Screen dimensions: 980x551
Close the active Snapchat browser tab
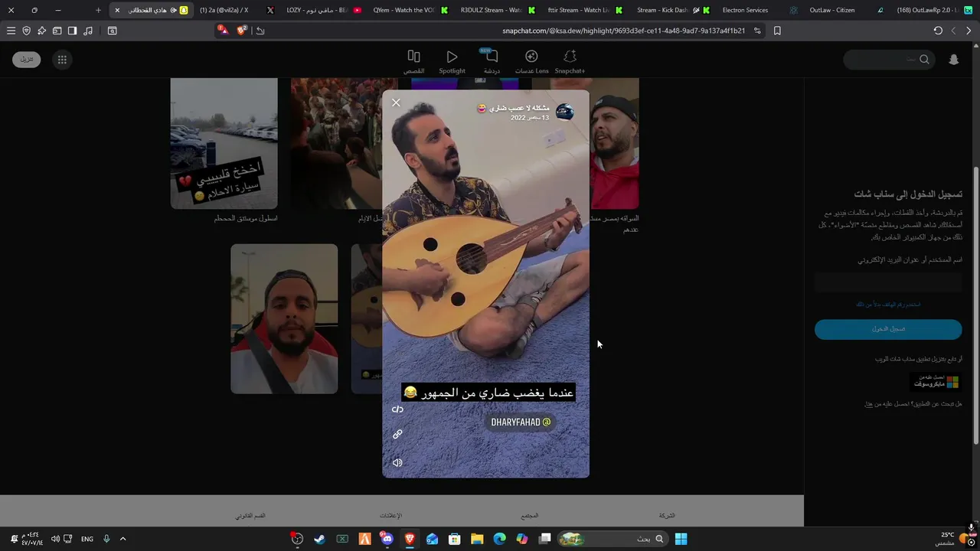tap(117, 10)
